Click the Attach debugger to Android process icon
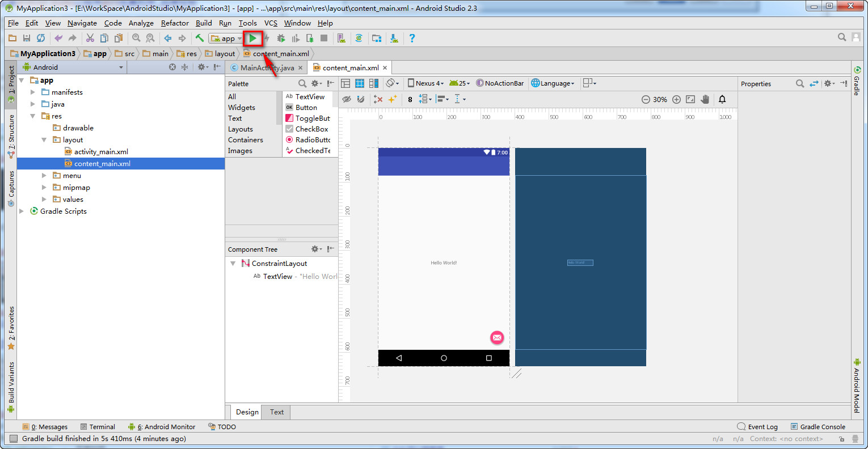The height and width of the screenshot is (449, 868). 310,38
